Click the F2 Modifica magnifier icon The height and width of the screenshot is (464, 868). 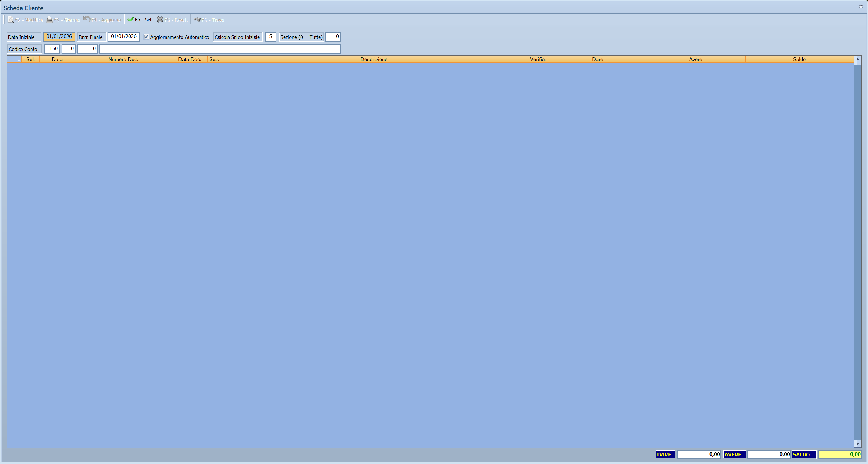11,20
